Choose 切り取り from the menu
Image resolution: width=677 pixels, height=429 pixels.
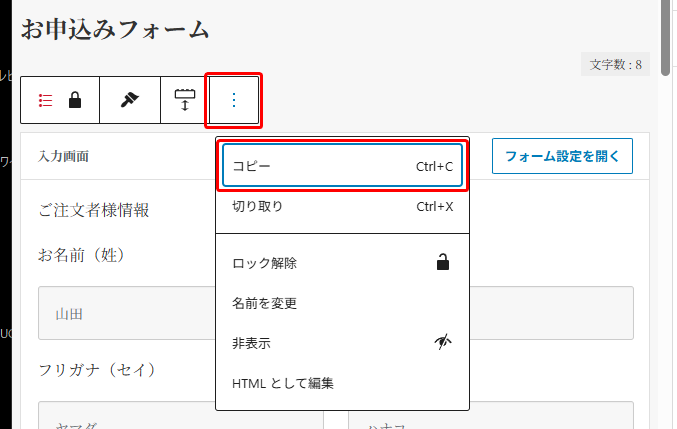(x=342, y=207)
